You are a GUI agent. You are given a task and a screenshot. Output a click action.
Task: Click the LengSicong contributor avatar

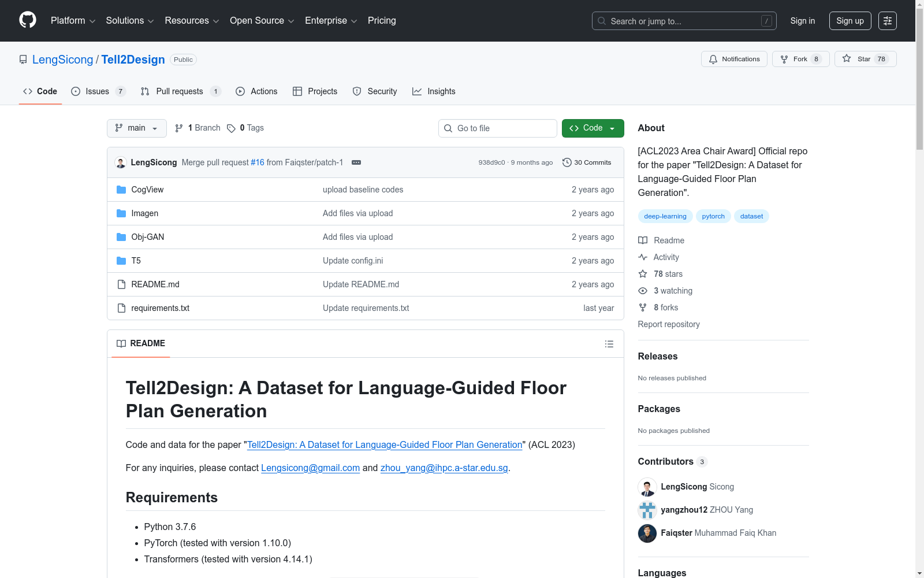647,487
